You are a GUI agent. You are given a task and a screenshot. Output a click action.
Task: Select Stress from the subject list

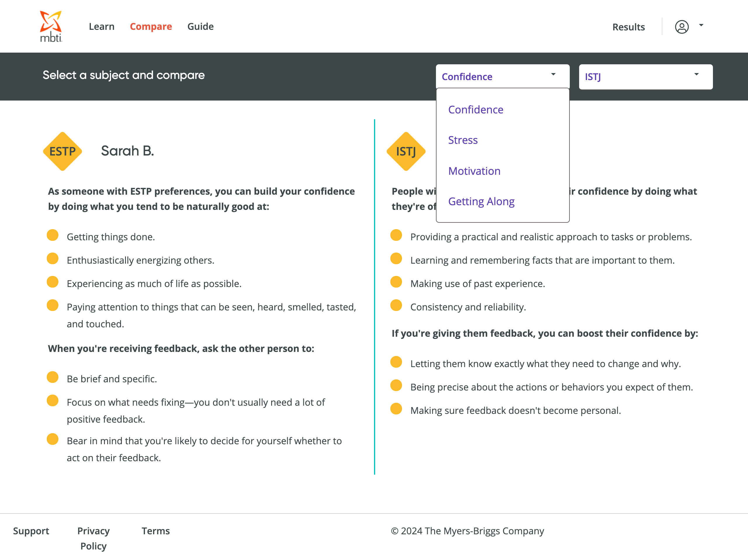[463, 140]
